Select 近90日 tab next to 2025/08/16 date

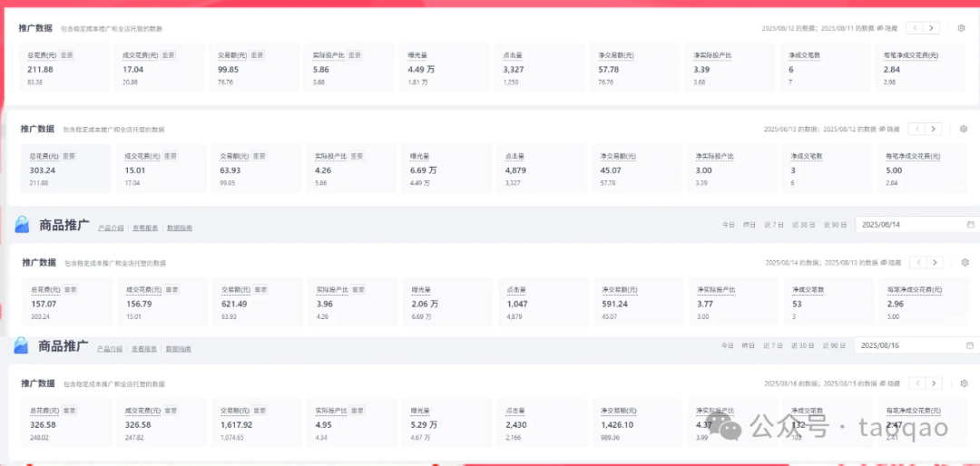835,345
